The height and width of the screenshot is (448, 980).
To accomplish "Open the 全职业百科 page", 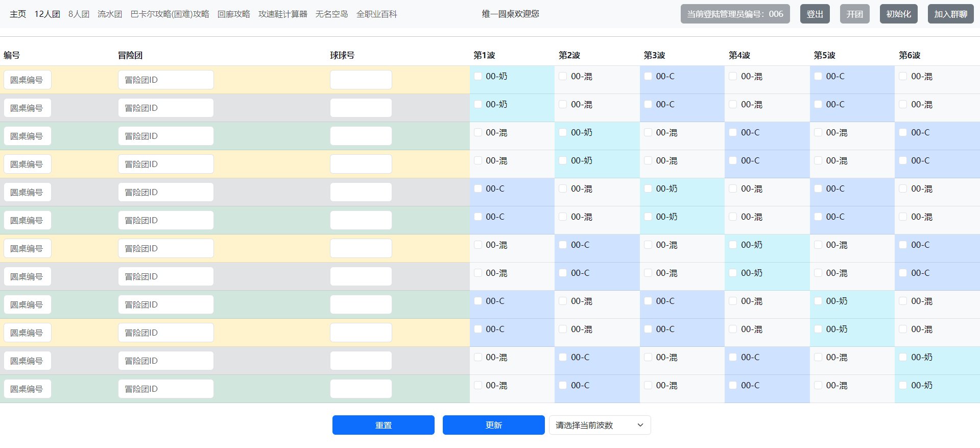I will click(377, 14).
